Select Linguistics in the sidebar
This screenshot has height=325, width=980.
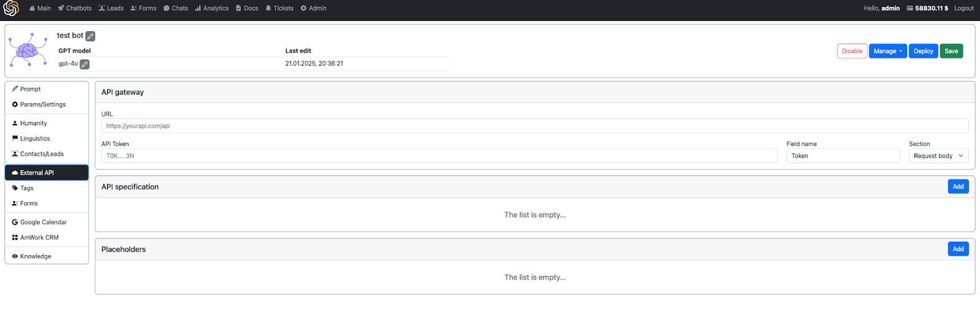[47, 139]
